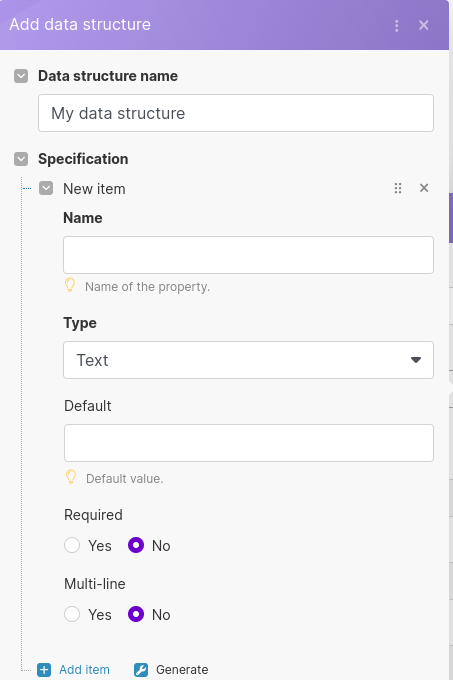This screenshot has width=453, height=680.
Task: Click into the property Name field
Action: pyautogui.click(x=248, y=255)
